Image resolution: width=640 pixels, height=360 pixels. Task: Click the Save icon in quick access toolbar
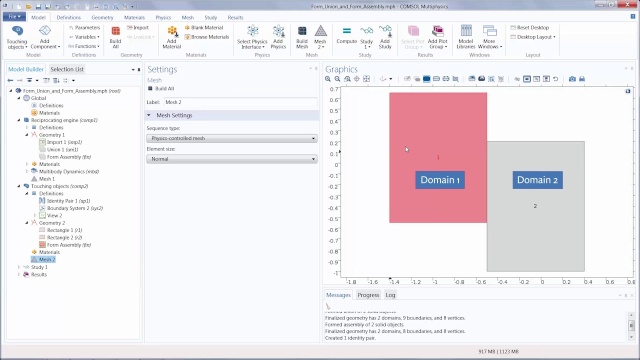38,7
